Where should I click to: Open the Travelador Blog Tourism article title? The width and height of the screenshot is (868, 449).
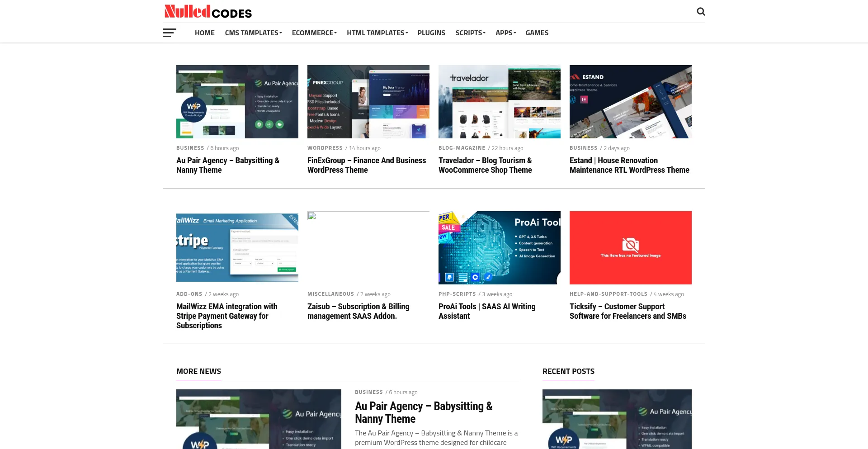tap(485, 165)
